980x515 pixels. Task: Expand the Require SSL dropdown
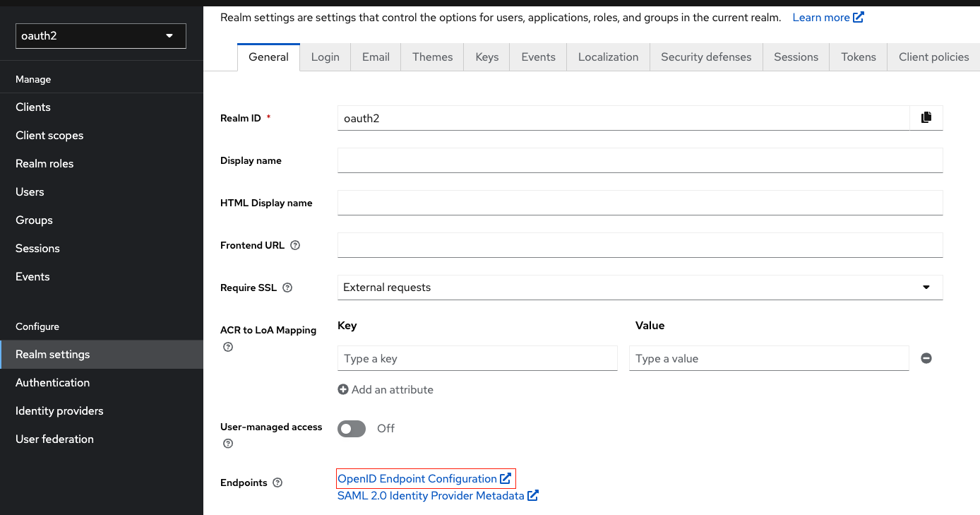click(x=640, y=288)
